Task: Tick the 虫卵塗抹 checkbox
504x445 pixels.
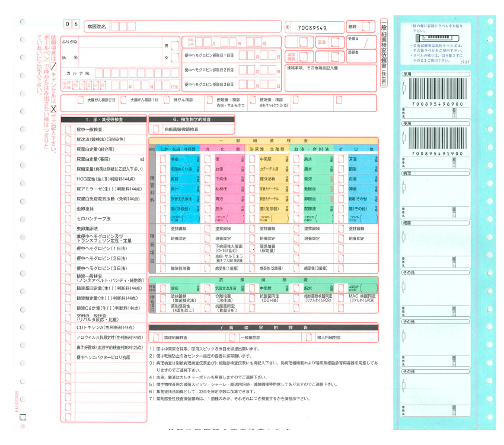Action: (x=68, y=209)
